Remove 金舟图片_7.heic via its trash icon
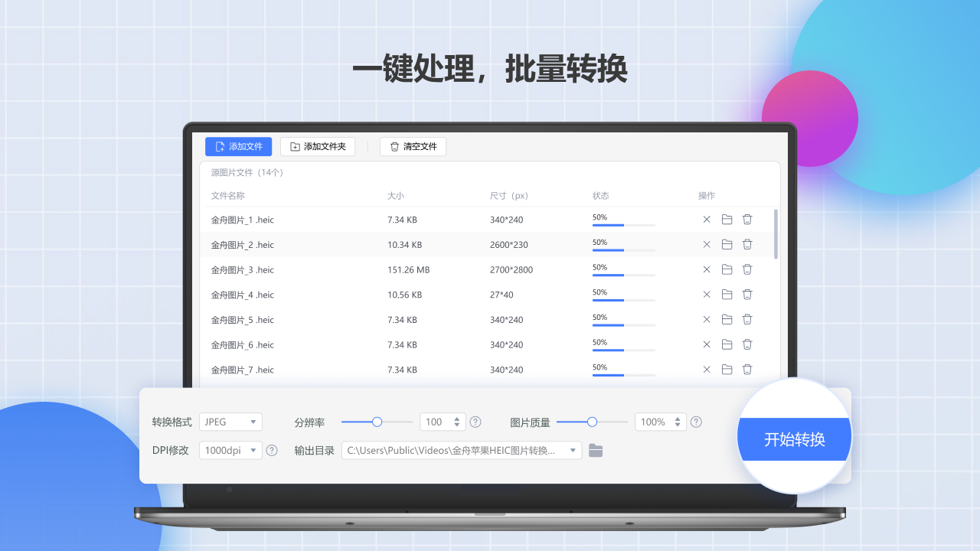The width and height of the screenshot is (980, 551). click(x=747, y=370)
